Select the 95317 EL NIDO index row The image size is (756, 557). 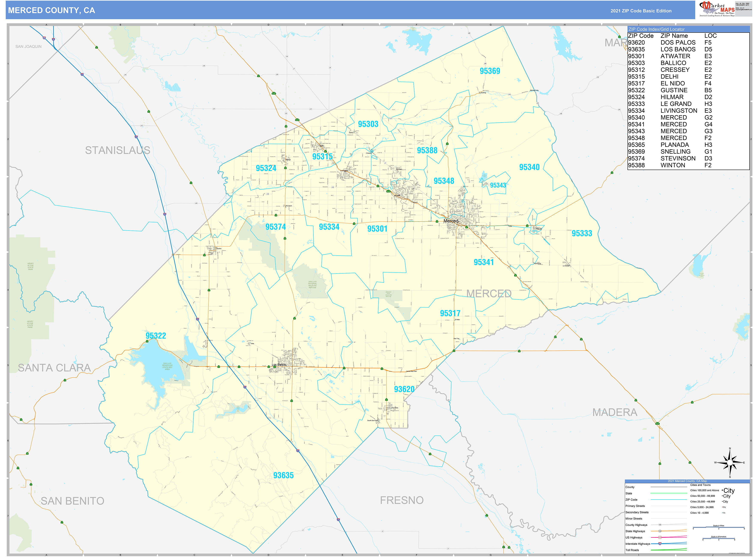[x=670, y=83]
